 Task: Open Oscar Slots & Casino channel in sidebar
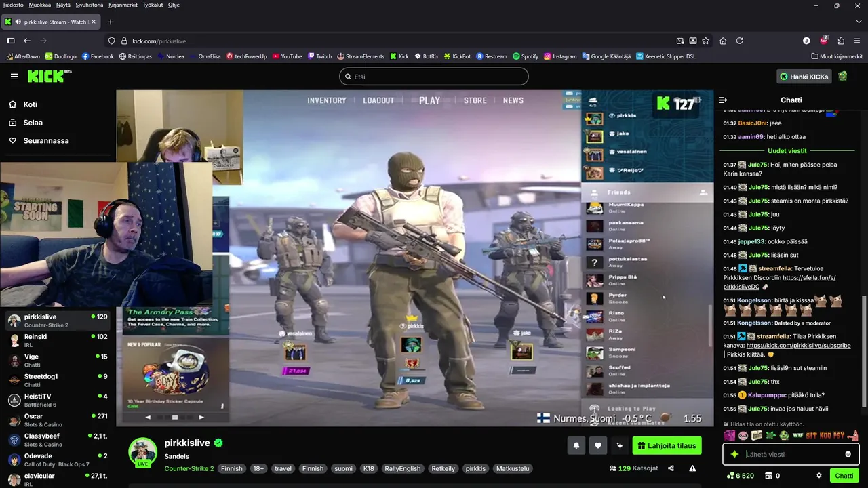point(58,420)
